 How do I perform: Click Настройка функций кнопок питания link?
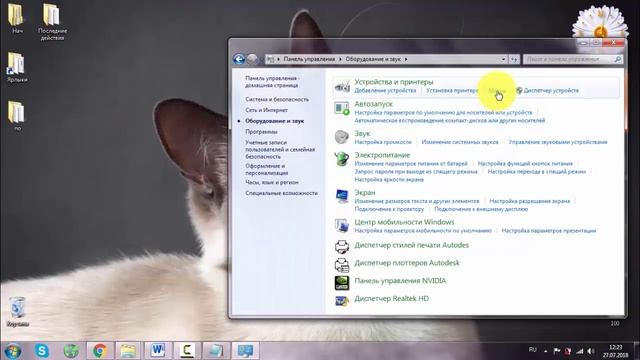[x=525, y=163]
